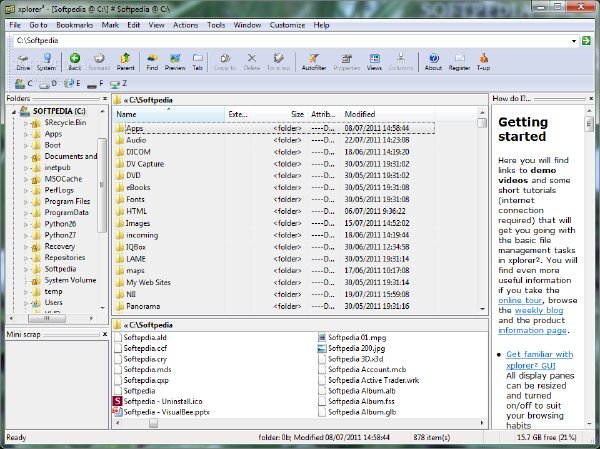Expand the Program Files tree node
Image resolution: width=600 pixels, height=449 pixels.
point(26,202)
